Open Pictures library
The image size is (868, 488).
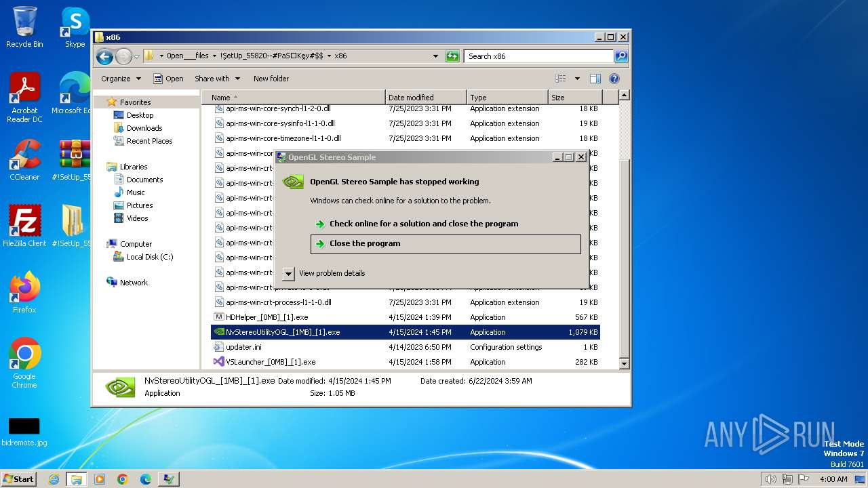click(x=133, y=205)
